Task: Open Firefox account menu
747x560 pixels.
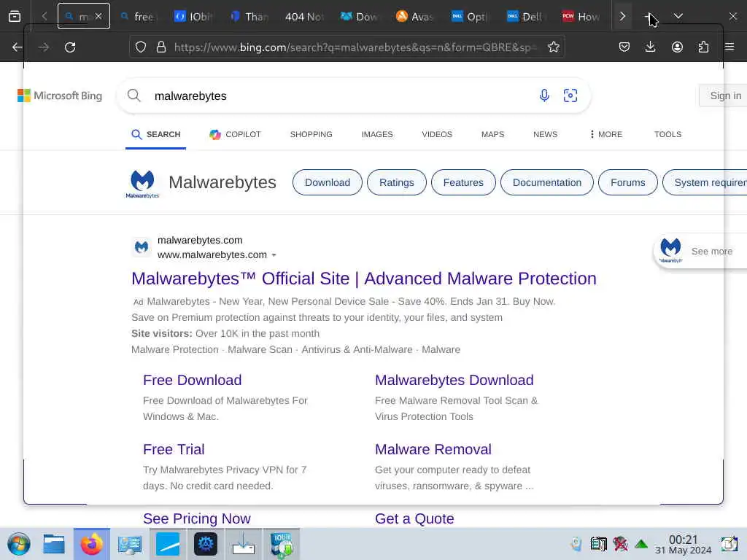Action: [x=677, y=47]
